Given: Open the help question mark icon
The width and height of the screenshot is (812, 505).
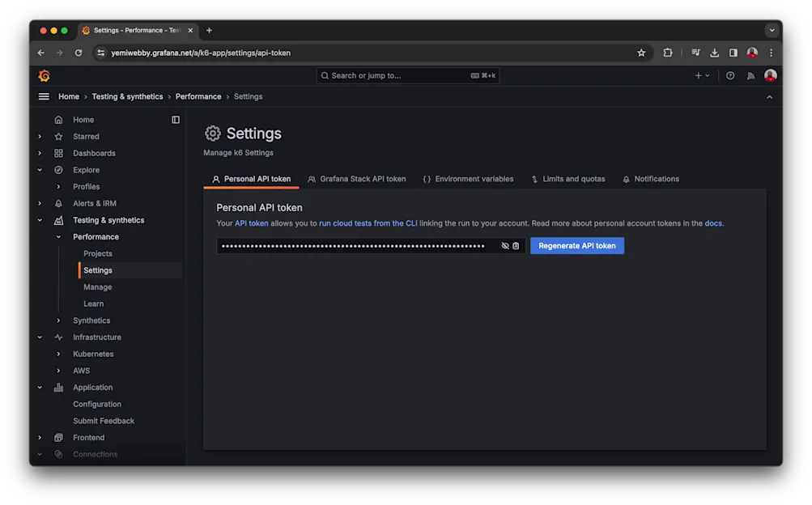Looking at the screenshot, I should pyautogui.click(x=730, y=75).
